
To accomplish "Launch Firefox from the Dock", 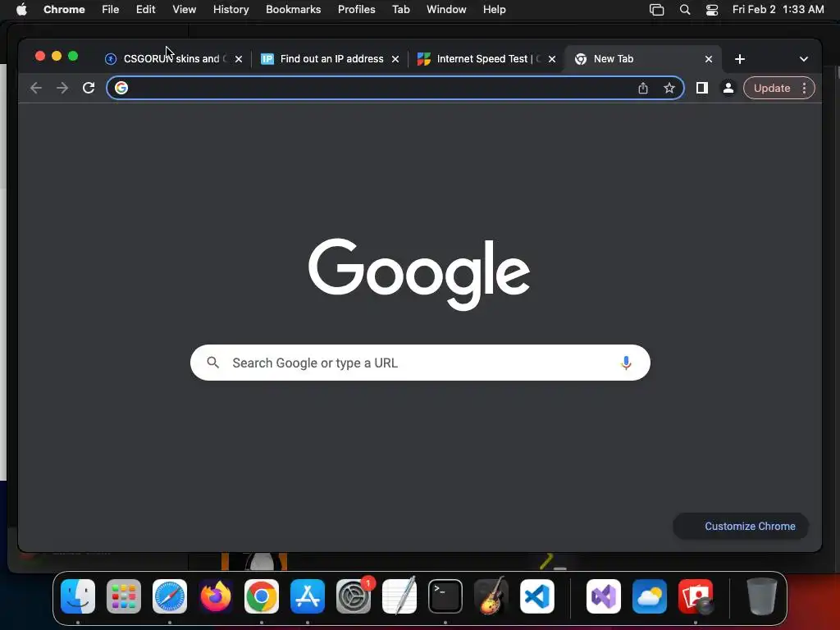I will tap(216, 596).
